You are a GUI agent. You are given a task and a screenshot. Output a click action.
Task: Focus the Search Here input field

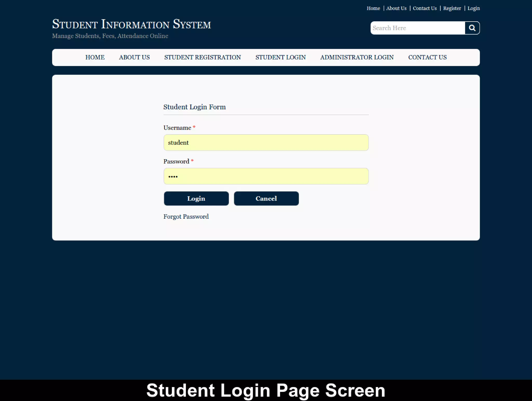tap(418, 28)
